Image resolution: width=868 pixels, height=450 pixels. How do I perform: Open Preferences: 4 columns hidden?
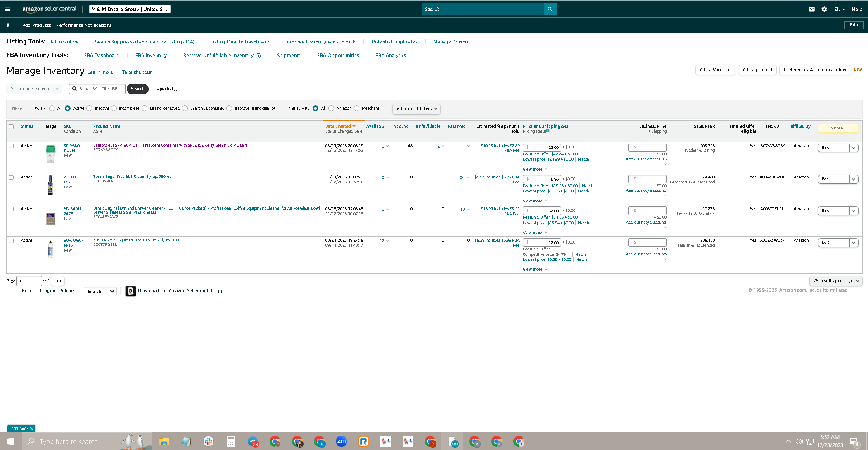pyautogui.click(x=816, y=70)
